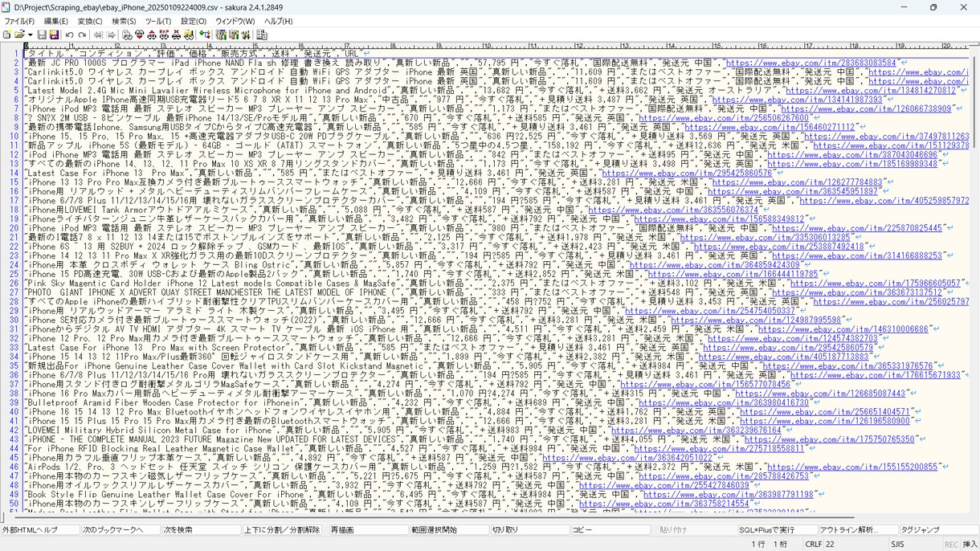Save the file with the gray floppy icon
Viewport: 980px width, 551px height.
(x=42, y=35)
